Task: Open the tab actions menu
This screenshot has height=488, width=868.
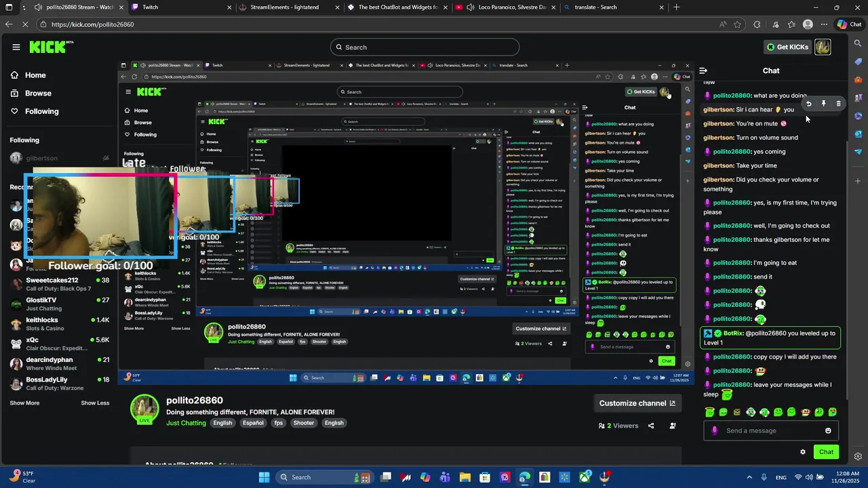Action: click(9, 7)
